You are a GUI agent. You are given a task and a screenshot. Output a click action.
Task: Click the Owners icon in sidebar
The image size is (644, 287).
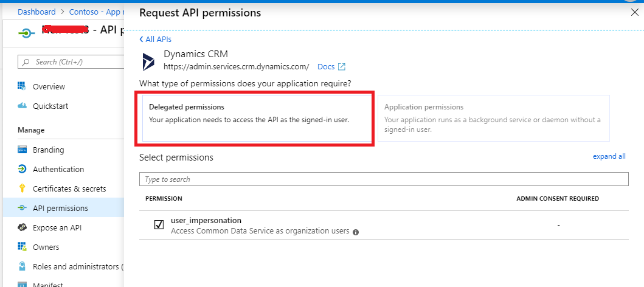tap(22, 247)
